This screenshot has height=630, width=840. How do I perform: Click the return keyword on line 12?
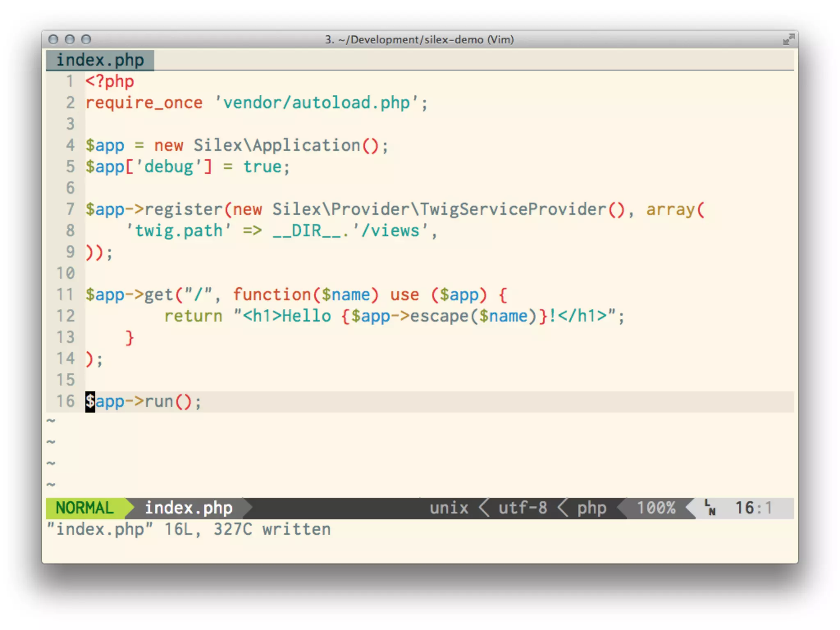click(x=193, y=316)
